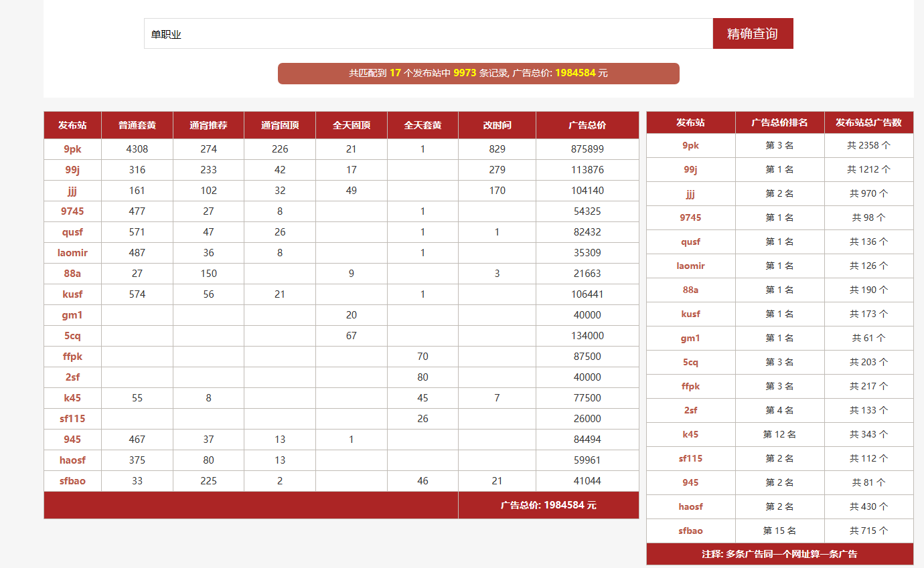Click the gm1 link in the ranking table
924x568 pixels.
coord(690,338)
